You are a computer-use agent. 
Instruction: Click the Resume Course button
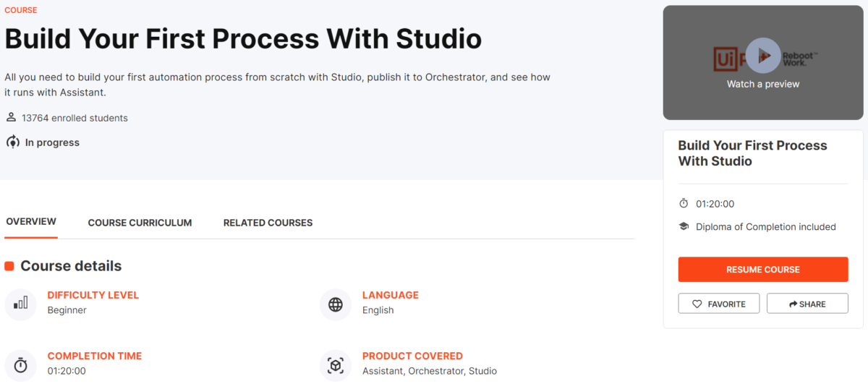[763, 269]
